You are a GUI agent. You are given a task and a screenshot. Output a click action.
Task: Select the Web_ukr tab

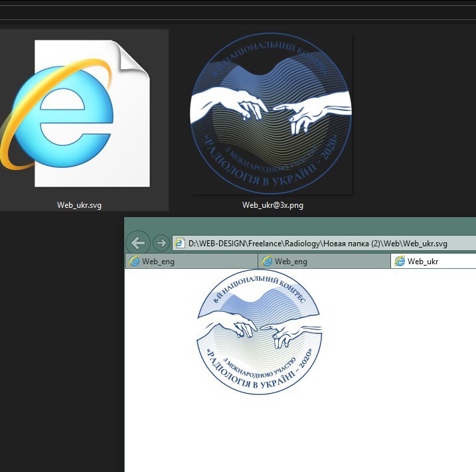434,262
